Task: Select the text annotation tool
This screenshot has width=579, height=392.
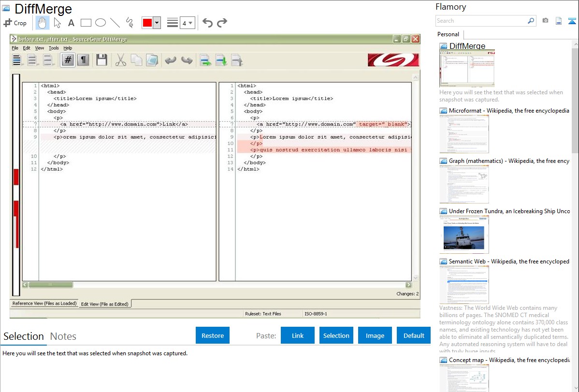Action: (71, 23)
